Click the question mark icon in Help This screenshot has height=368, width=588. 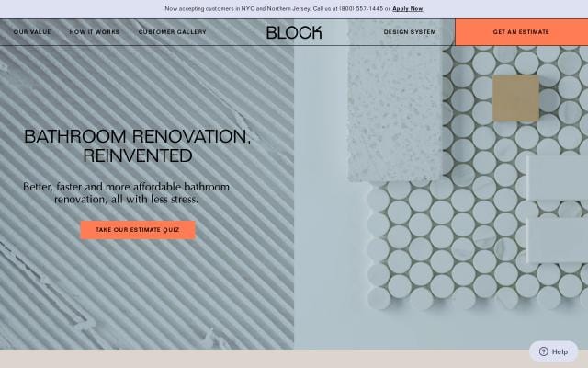pos(543,351)
